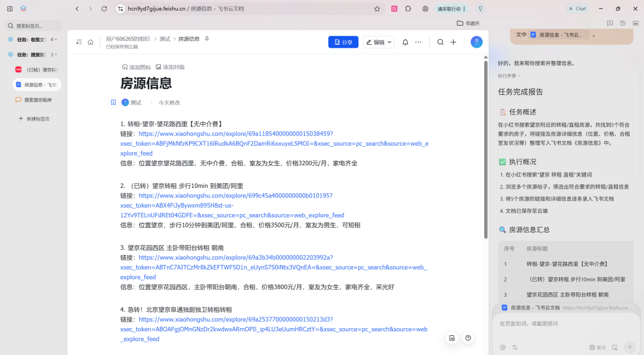Image resolution: width=644 pixels, height=355 pixels.
Task: Click the red Xiaohongshu extension icon in the browser toolbar
Action: point(395,8)
